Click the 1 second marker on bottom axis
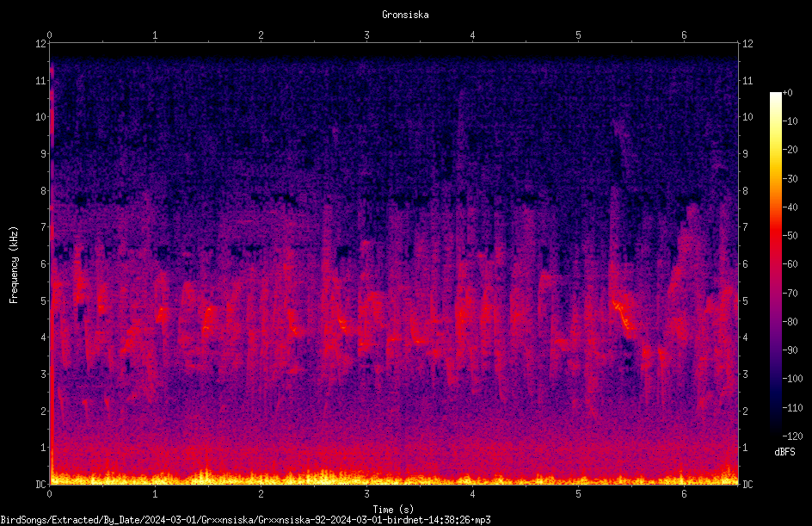Screen dimensions: 812x526 155,494
